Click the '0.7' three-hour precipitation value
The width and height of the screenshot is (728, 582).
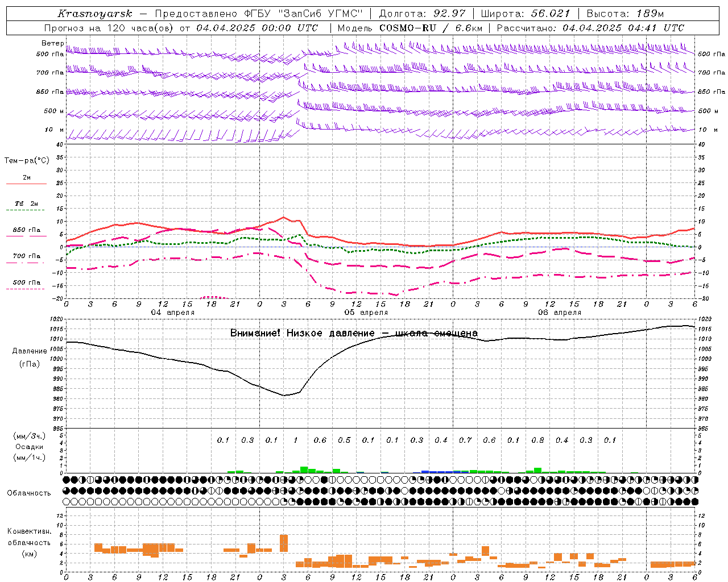[x=465, y=440]
